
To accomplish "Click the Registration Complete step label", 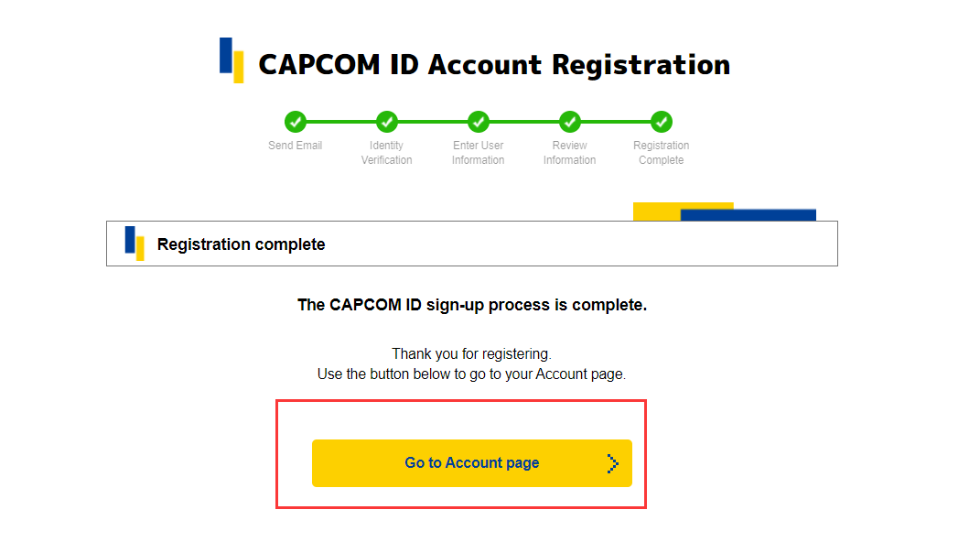I will pyautogui.click(x=662, y=153).
